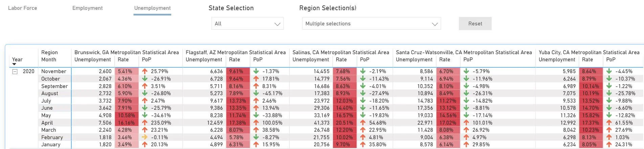The width and height of the screenshot is (644, 149).
Task: Select the February month row label
Action: [52, 137]
